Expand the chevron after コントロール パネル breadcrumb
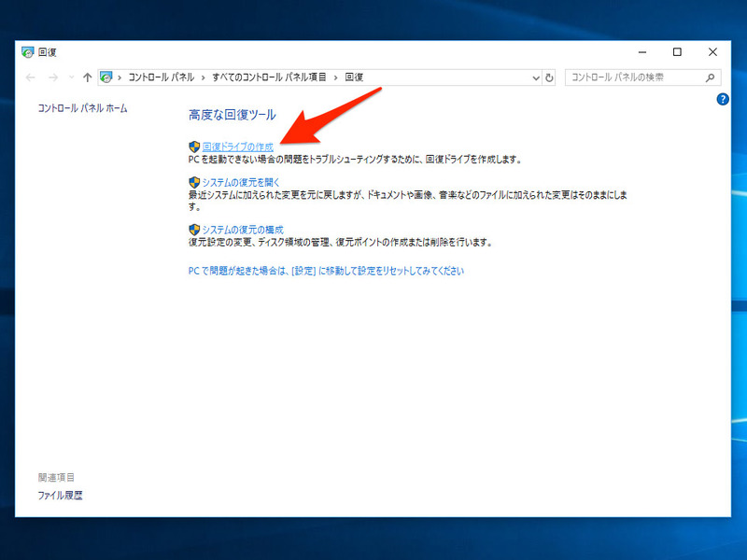 203,77
